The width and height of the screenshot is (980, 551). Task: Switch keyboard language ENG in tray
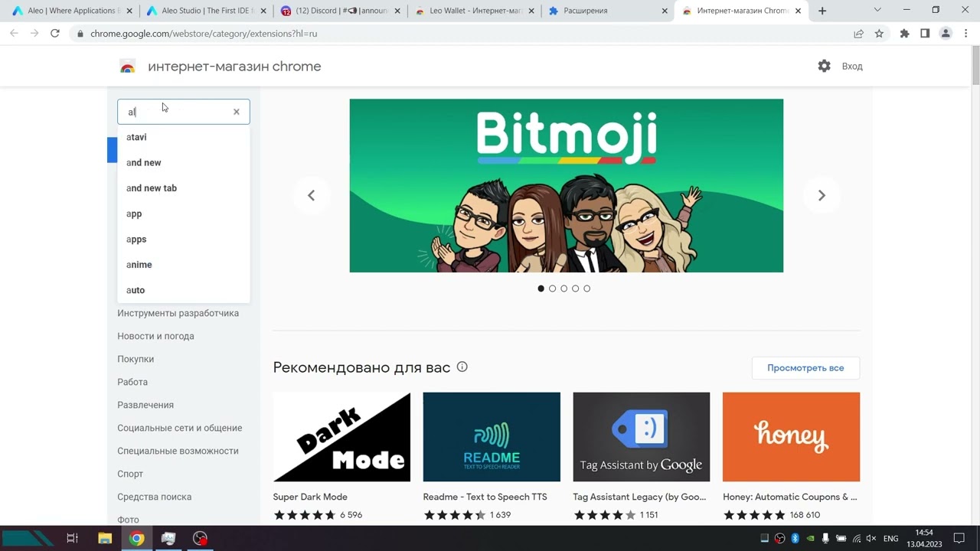[890, 539]
